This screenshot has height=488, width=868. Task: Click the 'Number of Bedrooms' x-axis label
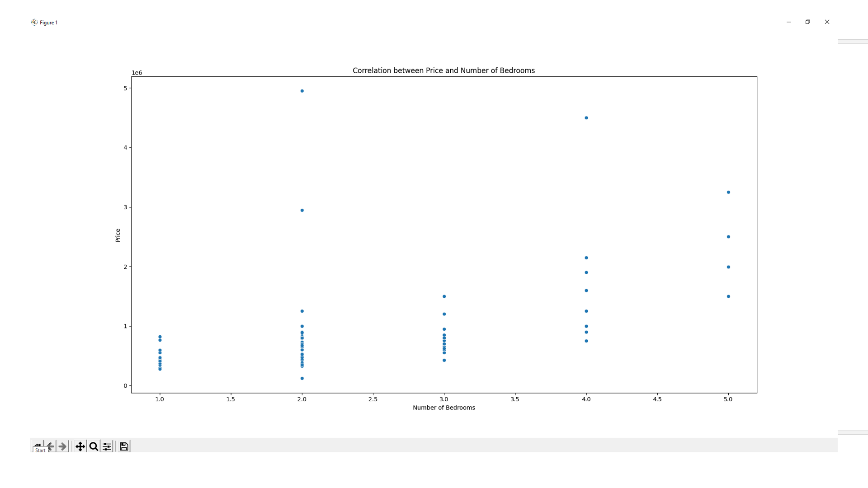point(443,408)
